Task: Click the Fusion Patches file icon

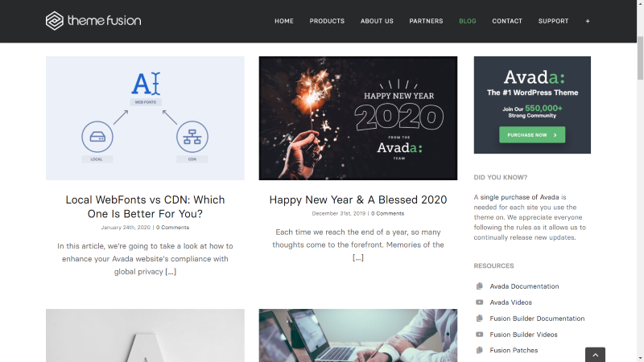Action: pos(479,350)
